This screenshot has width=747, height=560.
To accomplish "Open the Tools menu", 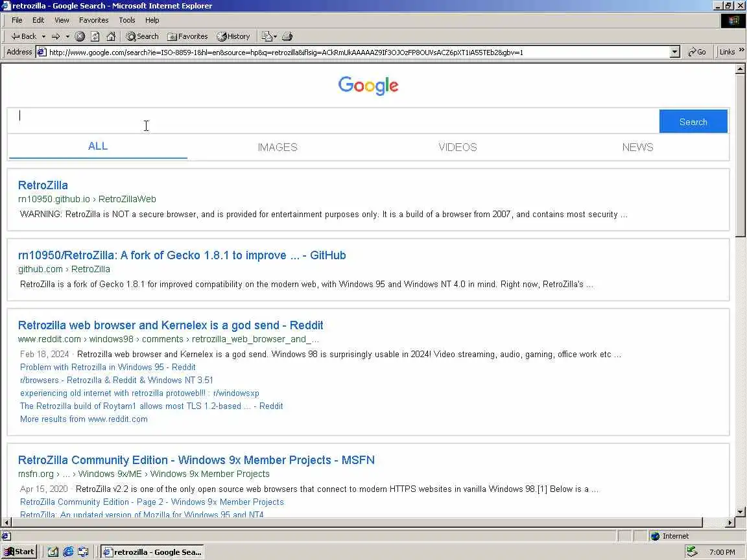I will 126,20.
